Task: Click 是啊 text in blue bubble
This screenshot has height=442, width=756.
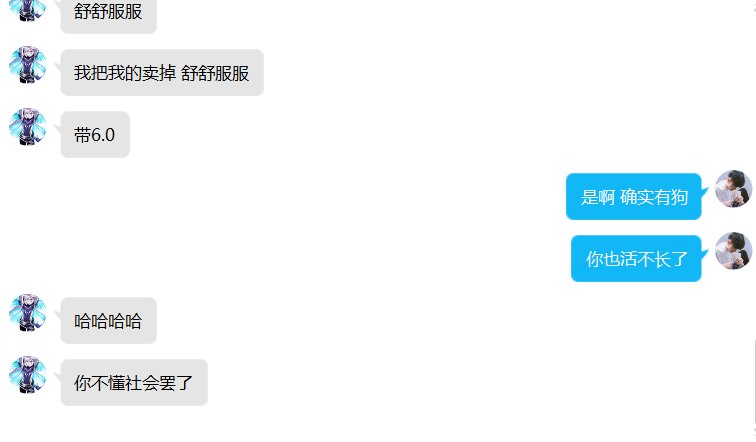Action: [598, 197]
